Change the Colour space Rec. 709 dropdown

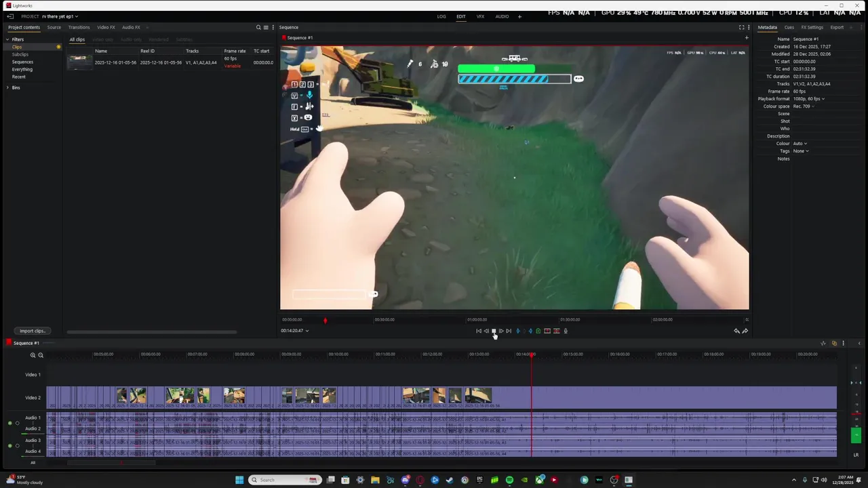[x=804, y=106]
